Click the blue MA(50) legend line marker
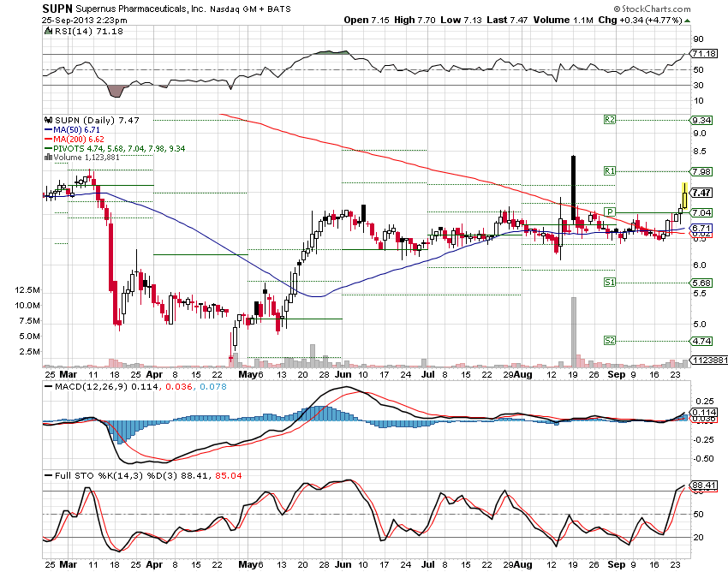Image resolution: width=728 pixels, height=572 pixels. (48, 130)
